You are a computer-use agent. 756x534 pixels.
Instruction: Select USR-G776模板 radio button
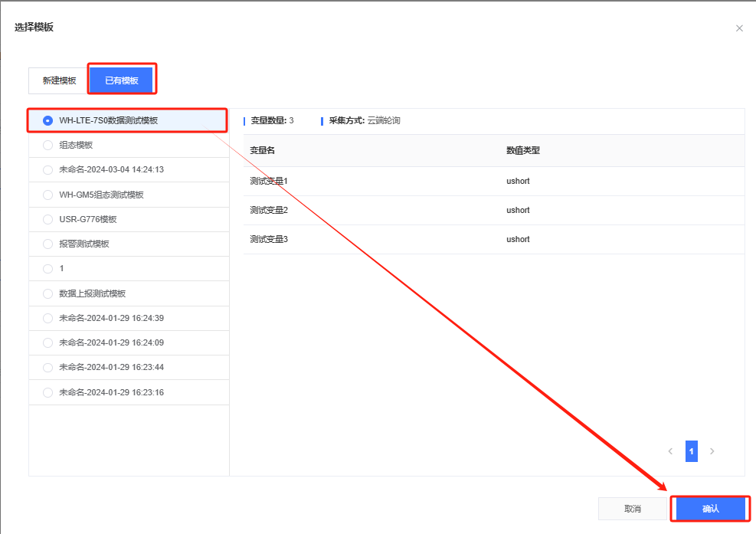48,219
